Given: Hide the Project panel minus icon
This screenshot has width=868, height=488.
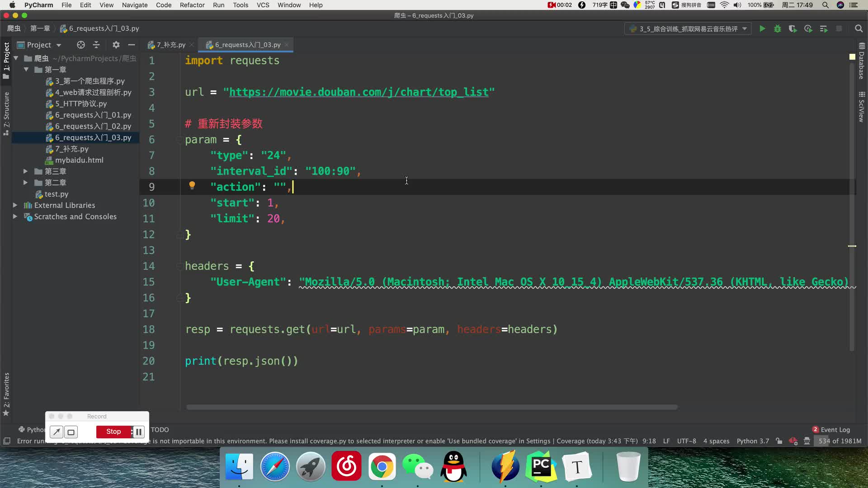Looking at the screenshot, I should [x=132, y=45].
